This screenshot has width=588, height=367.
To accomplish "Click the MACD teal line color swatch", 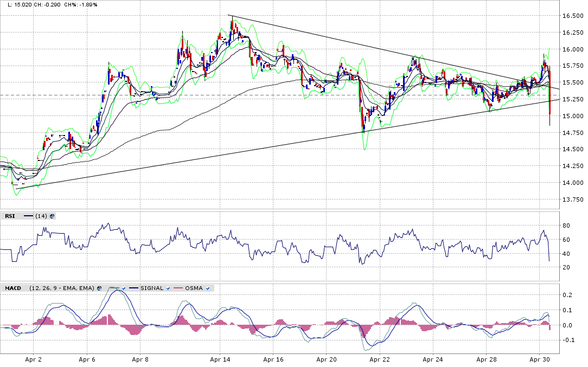I will 113,288.
